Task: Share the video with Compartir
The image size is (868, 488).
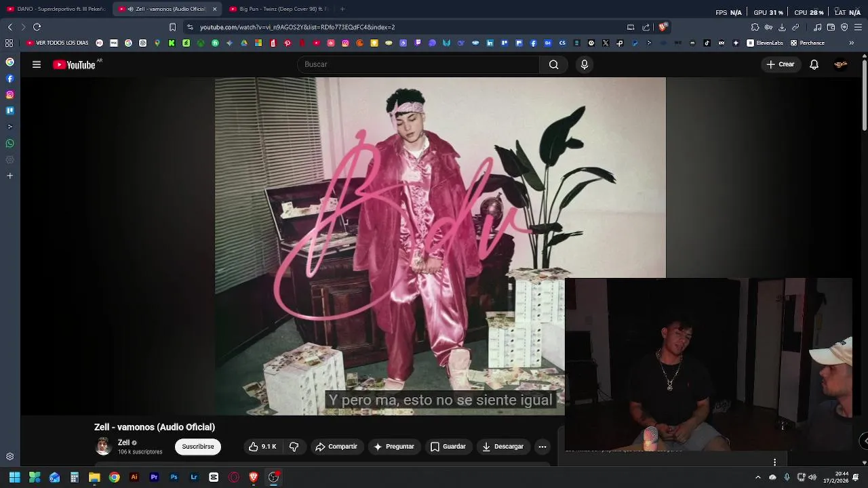Action: click(336, 447)
